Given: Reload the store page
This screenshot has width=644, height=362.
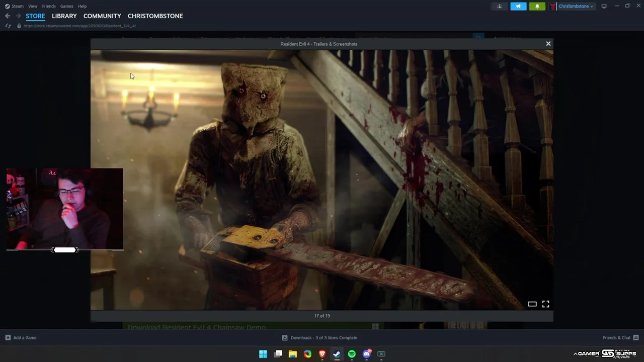Looking at the screenshot, I should pyautogui.click(x=8, y=26).
